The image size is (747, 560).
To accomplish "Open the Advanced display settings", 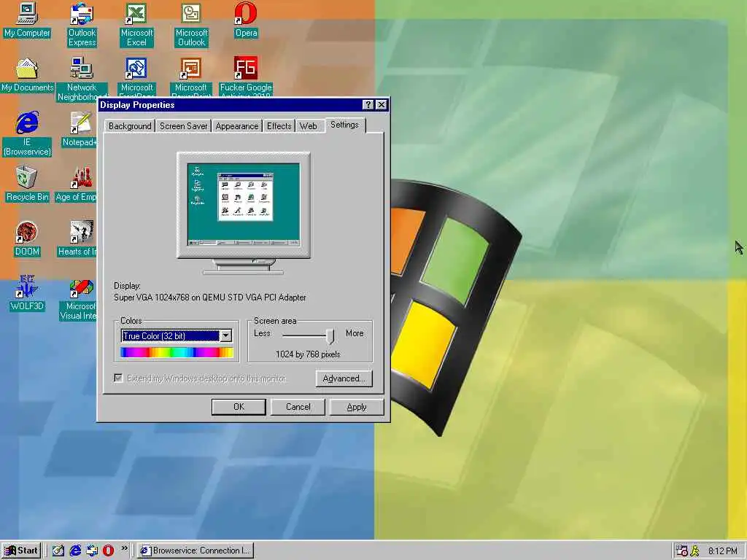I will tap(344, 378).
